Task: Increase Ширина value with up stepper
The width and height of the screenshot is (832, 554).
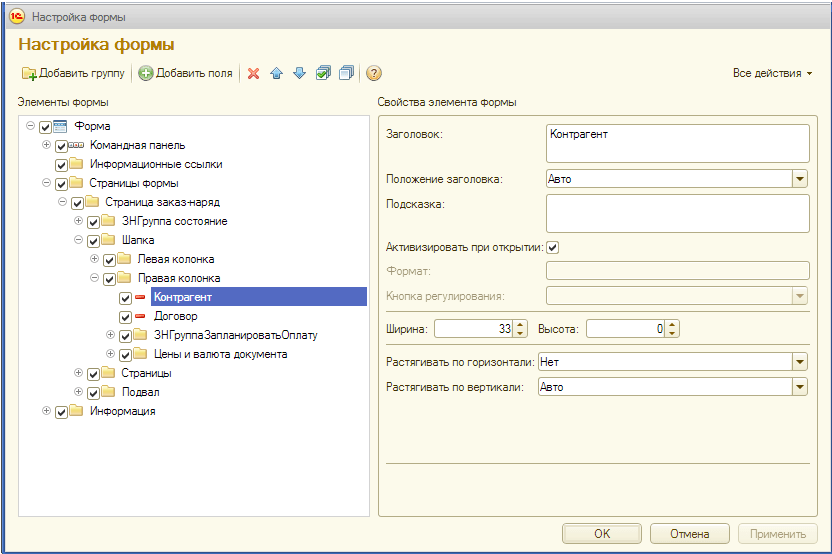Action: click(520, 325)
